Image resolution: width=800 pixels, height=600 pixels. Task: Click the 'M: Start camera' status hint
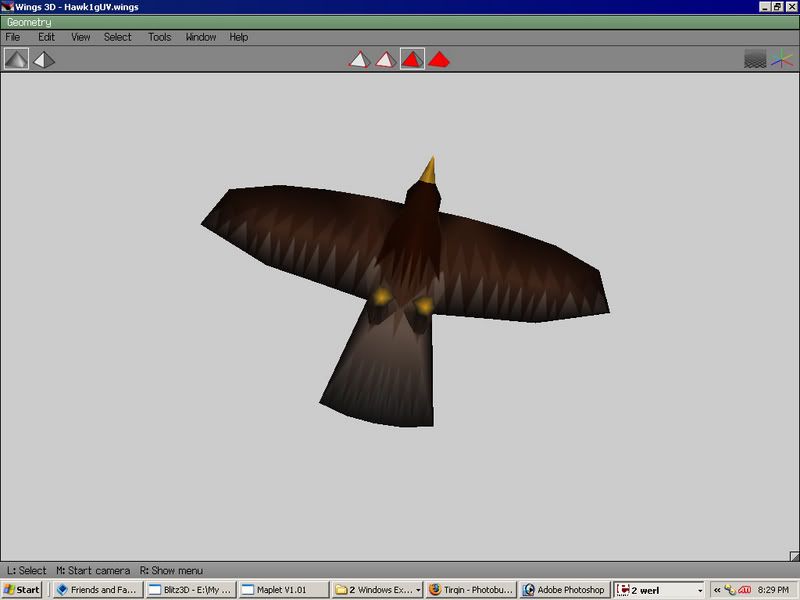pyautogui.click(x=93, y=570)
